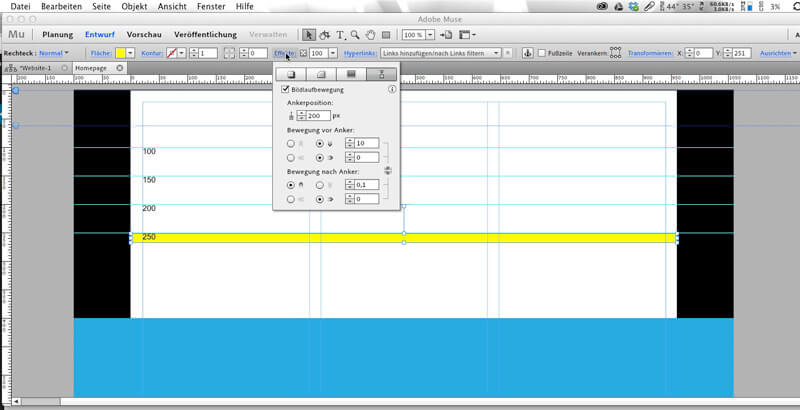Image resolution: width=800 pixels, height=410 pixels.
Task: Select rightward motion radio after anchor
Action: (320, 199)
